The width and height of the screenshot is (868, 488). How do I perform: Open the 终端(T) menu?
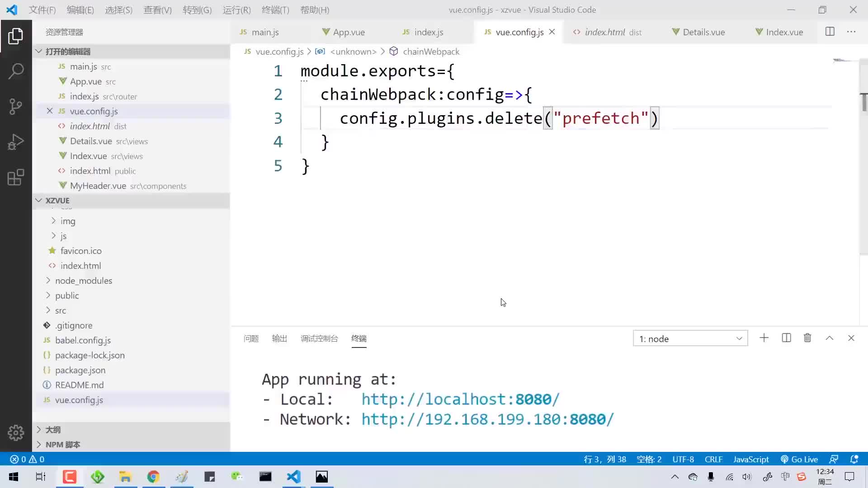[x=275, y=9]
